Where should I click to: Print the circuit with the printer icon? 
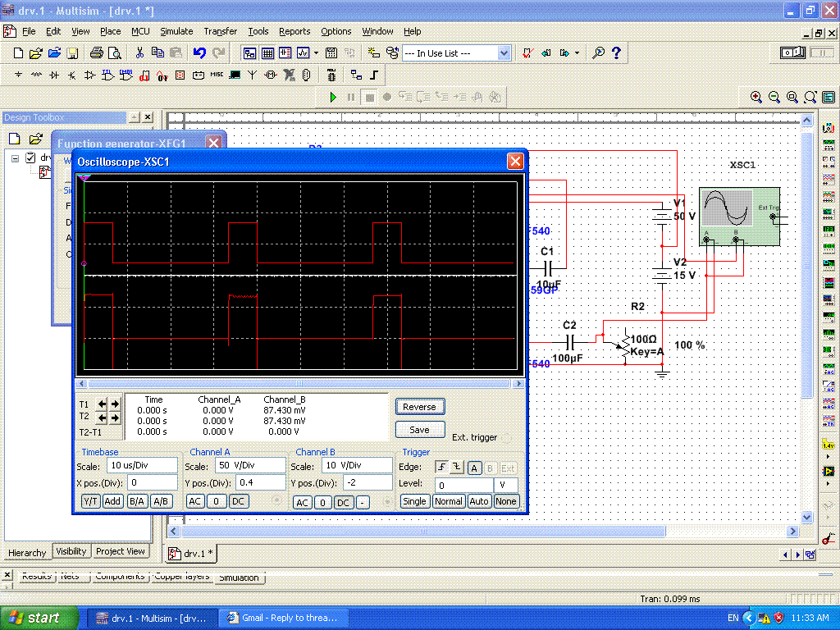97,53
